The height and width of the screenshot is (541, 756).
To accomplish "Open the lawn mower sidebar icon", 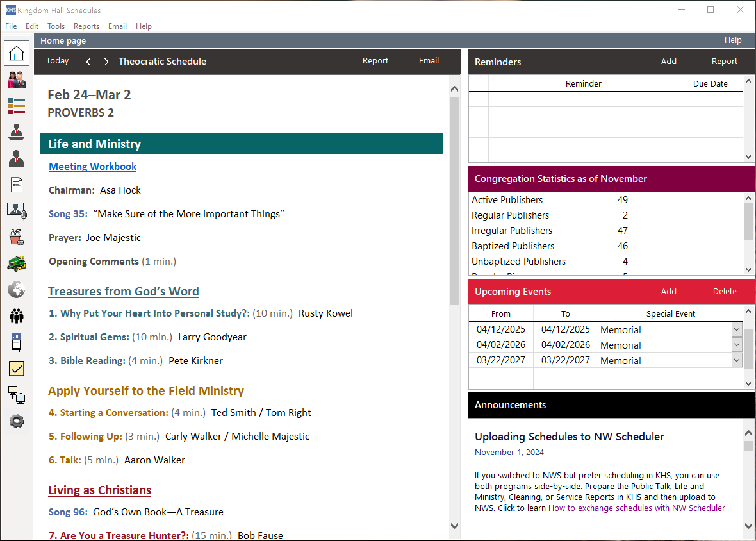I will (x=17, y=263).
